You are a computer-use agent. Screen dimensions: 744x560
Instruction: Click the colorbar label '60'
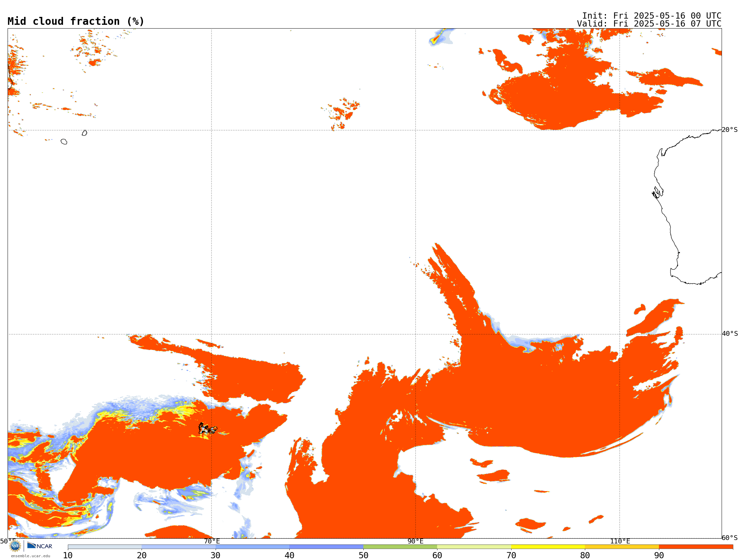(437, 556)
